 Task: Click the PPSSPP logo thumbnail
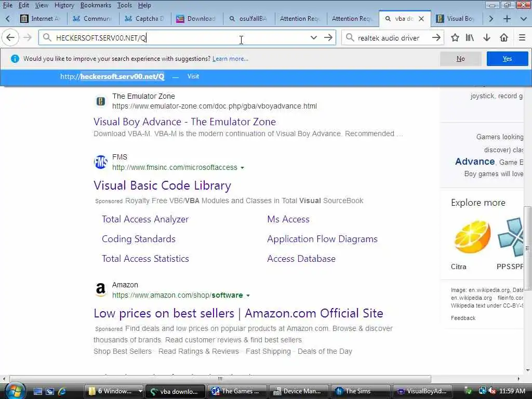click(511, 237)
